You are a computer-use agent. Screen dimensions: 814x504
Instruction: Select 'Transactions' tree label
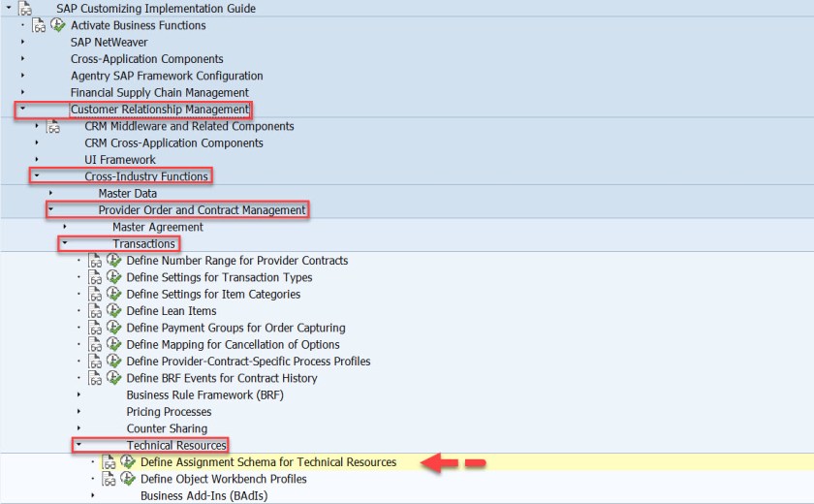[143, 243]
